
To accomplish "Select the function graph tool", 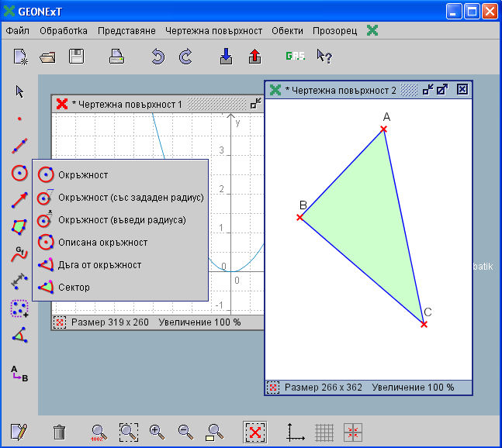I will [x=19, y=254].
